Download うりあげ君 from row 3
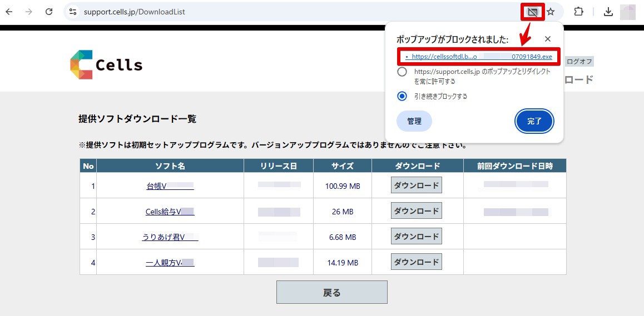The width and height of the screenshot is (644, 316). pos(417,237)
